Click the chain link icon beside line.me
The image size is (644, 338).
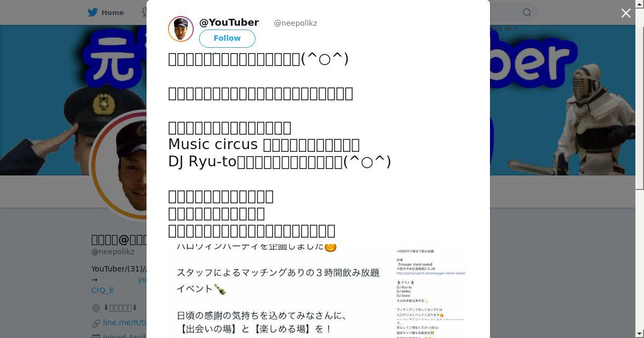pyautogui.click(x=96, y=323)
